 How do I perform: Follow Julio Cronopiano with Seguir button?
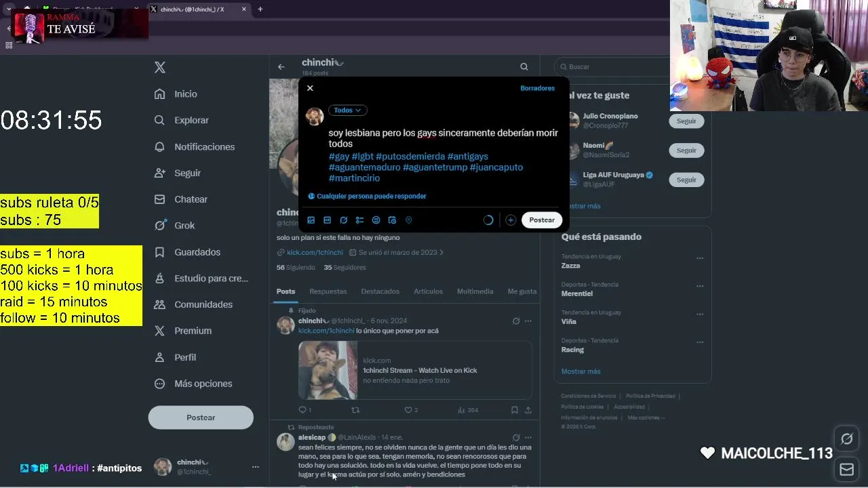click(686, 121)
